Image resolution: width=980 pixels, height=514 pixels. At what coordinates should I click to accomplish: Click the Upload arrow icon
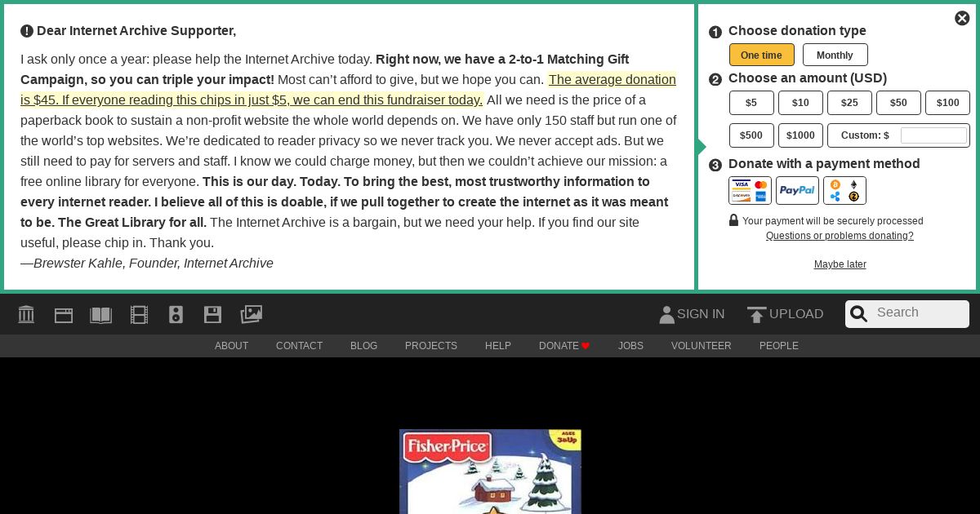pyautogui.click(x=756, y=315)
